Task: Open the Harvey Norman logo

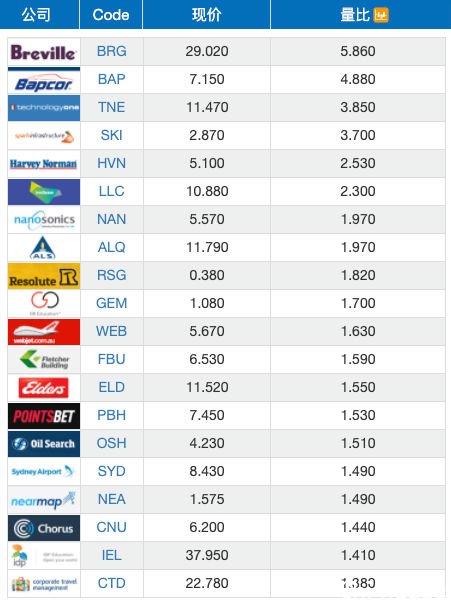Action: pos(44,164)
